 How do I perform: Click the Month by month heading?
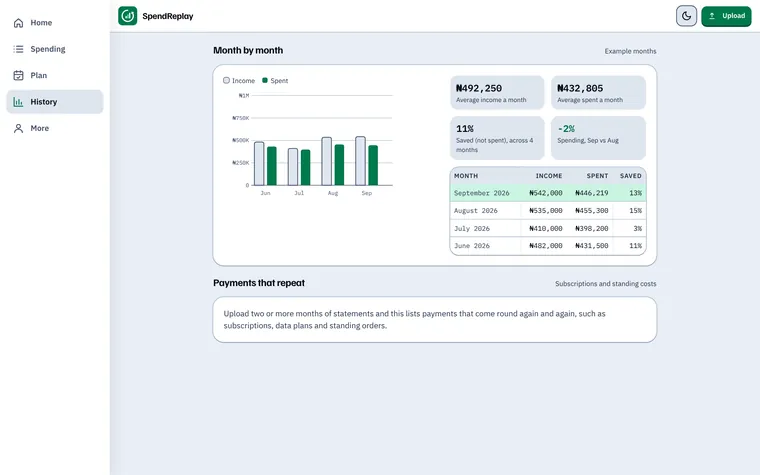click(x=248, y=50)
